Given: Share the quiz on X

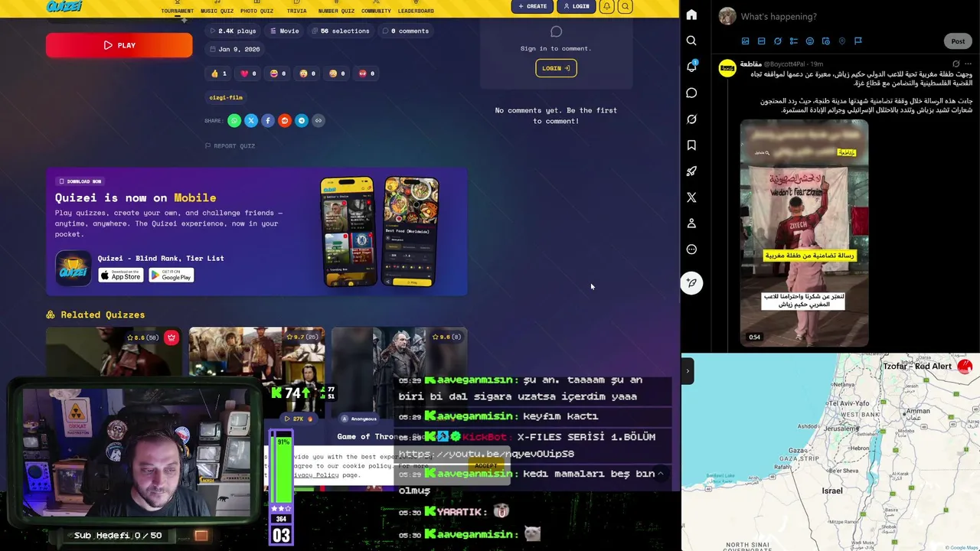Looking at the screenshot, I should click(x=251, y=120).
